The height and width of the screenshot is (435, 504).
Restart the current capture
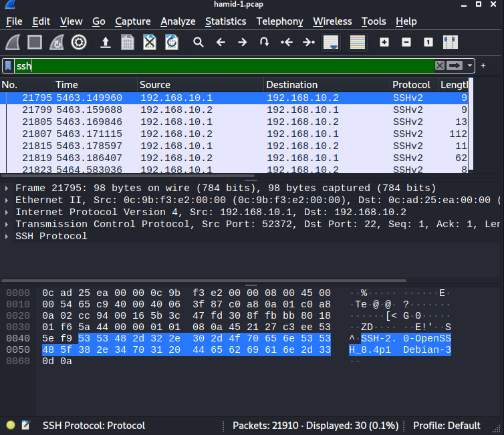coord(57,42)
